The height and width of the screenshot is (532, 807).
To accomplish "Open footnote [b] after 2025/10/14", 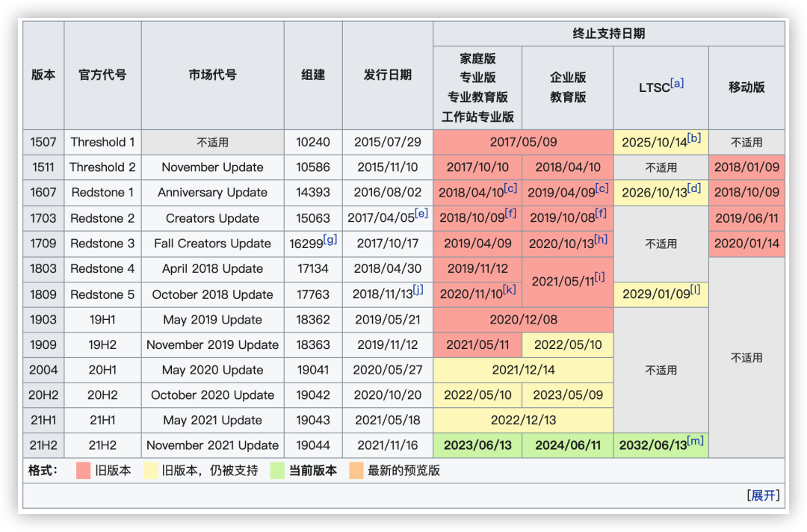I will [693, 138].
